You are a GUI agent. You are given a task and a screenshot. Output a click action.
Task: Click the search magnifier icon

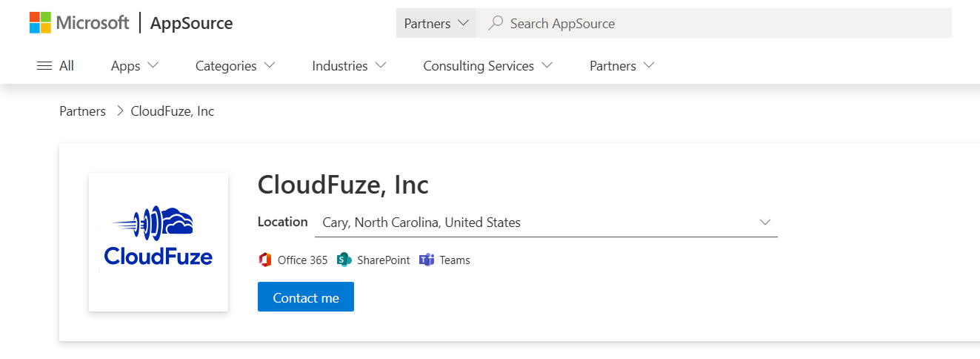[496, 23]
